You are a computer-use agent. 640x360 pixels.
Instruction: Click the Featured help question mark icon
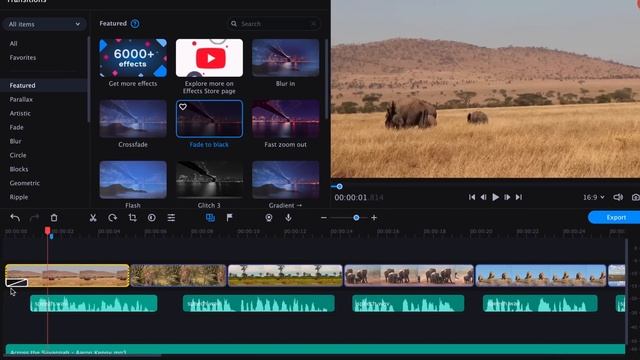[135, 24]
